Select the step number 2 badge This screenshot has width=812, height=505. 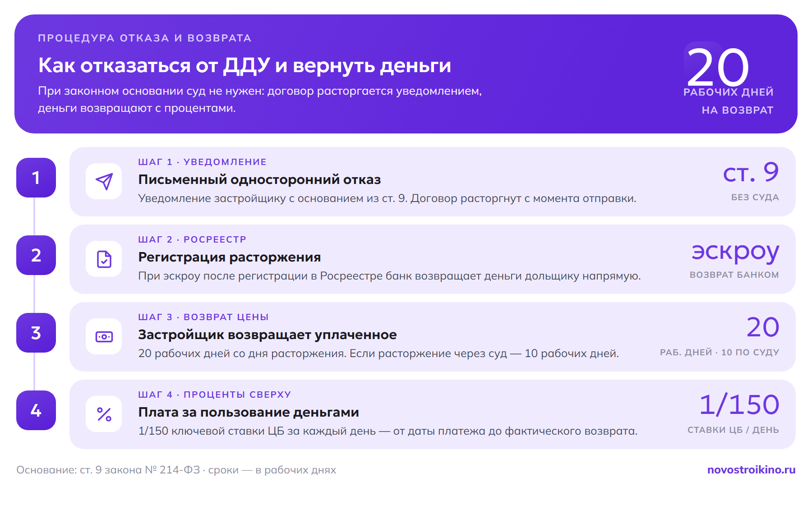pyautogui.click(x=36, y=255)
